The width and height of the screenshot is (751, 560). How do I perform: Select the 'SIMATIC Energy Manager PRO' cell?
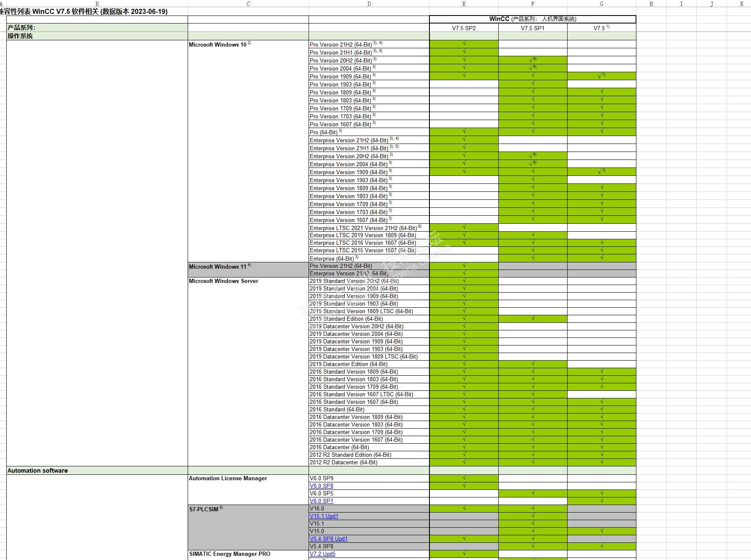click(x=248, y=554)
